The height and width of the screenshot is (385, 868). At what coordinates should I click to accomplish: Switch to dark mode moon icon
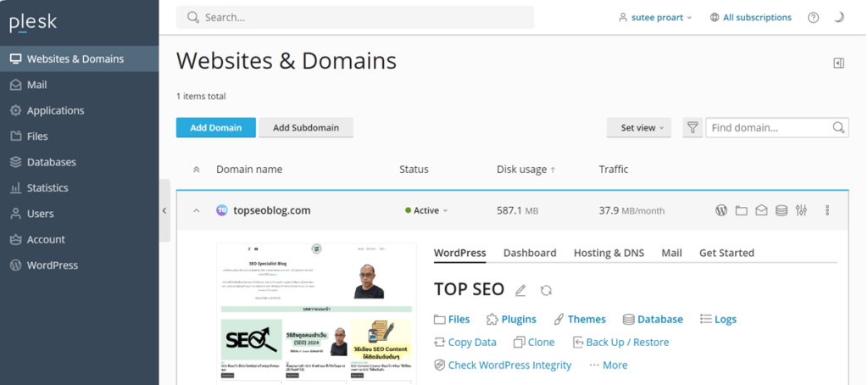point(838,18)
